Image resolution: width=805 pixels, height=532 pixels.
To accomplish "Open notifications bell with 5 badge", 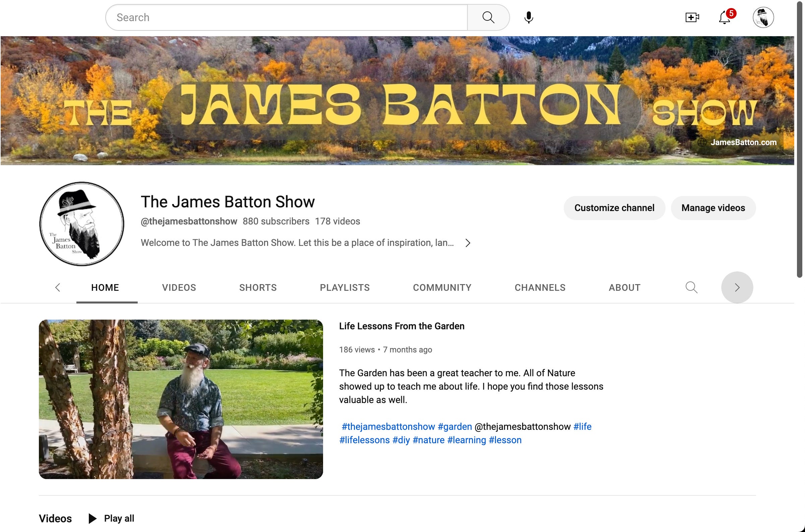I will pyautogui.click(x=725, y=17).
